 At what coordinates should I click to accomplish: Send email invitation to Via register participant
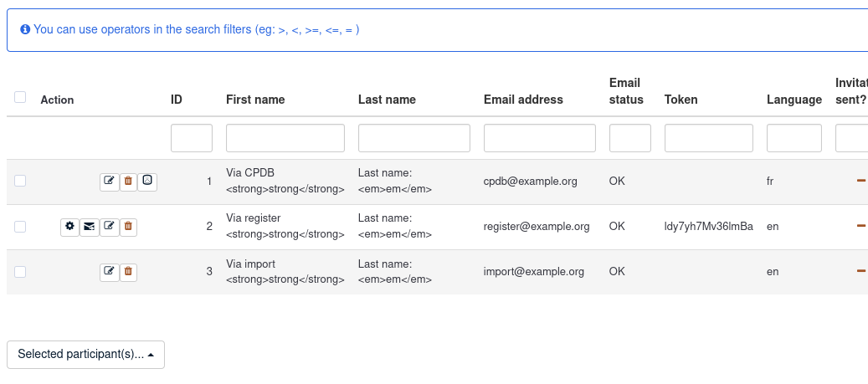[90, 226]
